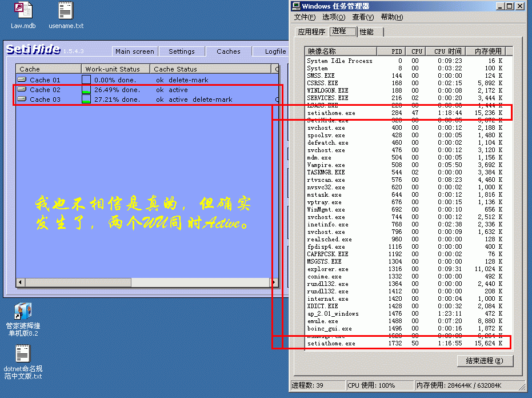The width and height of the screenshot is (532, 398).
Task: Open the 查看(V) menu
Action: pos(363,17)
